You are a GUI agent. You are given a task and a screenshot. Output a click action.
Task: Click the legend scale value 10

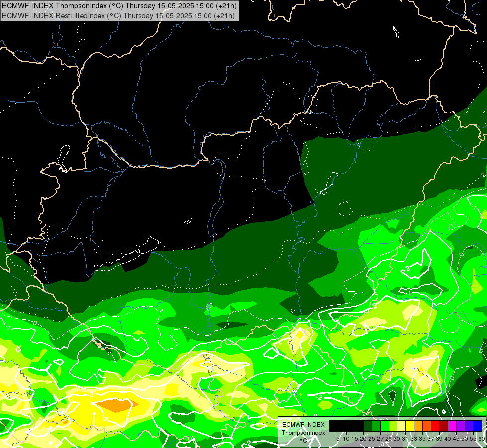point(346,439)
